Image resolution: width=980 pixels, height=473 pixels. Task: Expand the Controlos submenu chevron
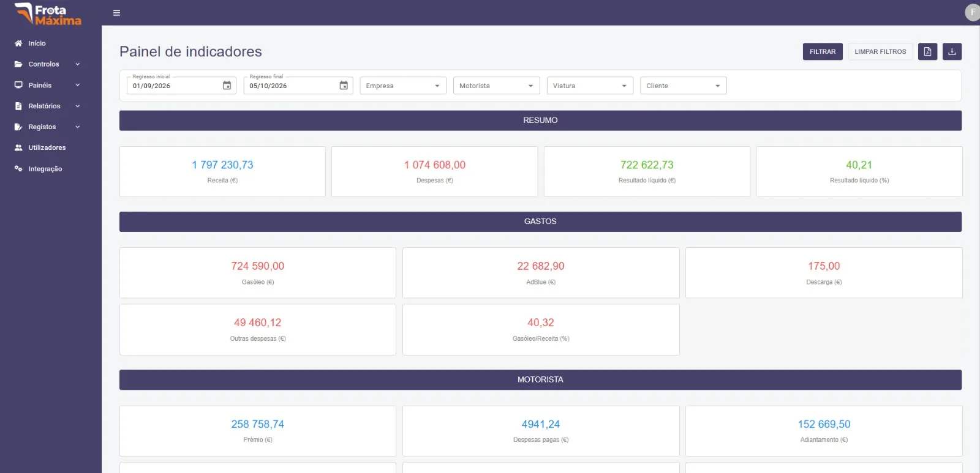tap(78, 64)
